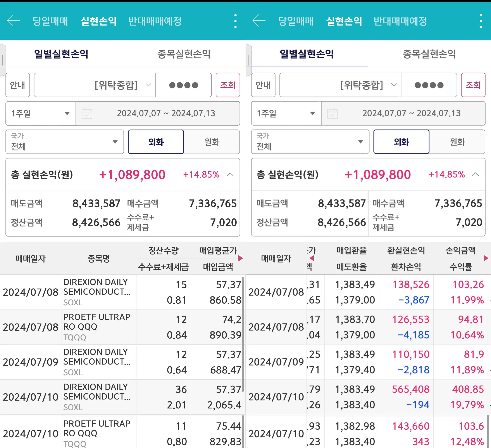This screenshot has width=491, height=448.
Task: Click 안내 button in right panel
Action: (x=263, y=85)
